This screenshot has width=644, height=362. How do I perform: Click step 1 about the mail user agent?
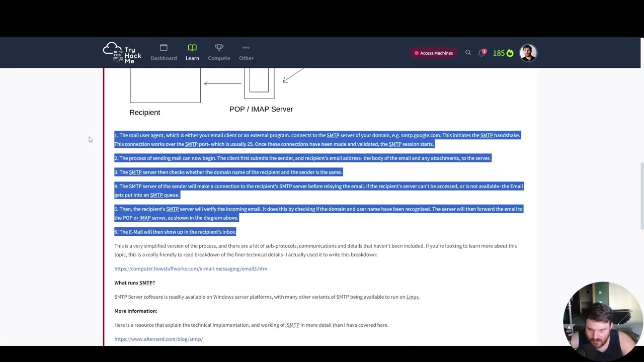pyautogui.click(x=317, y=139)
